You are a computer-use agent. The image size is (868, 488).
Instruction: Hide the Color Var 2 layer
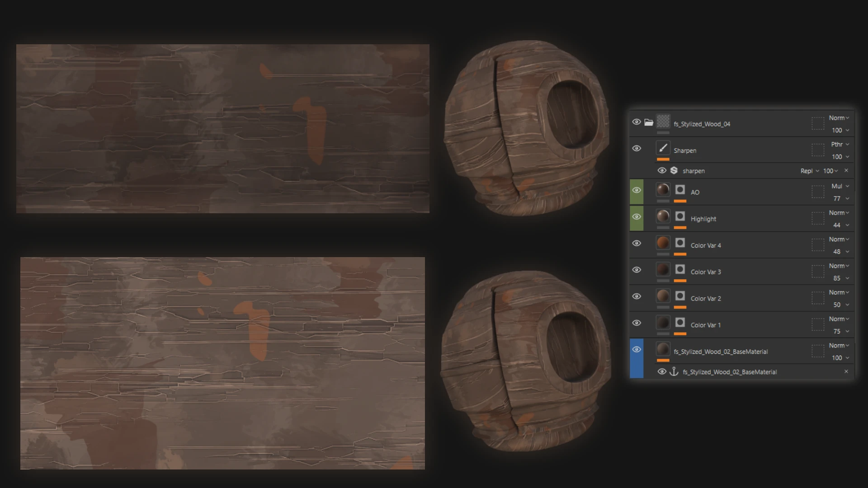point(637,296)
